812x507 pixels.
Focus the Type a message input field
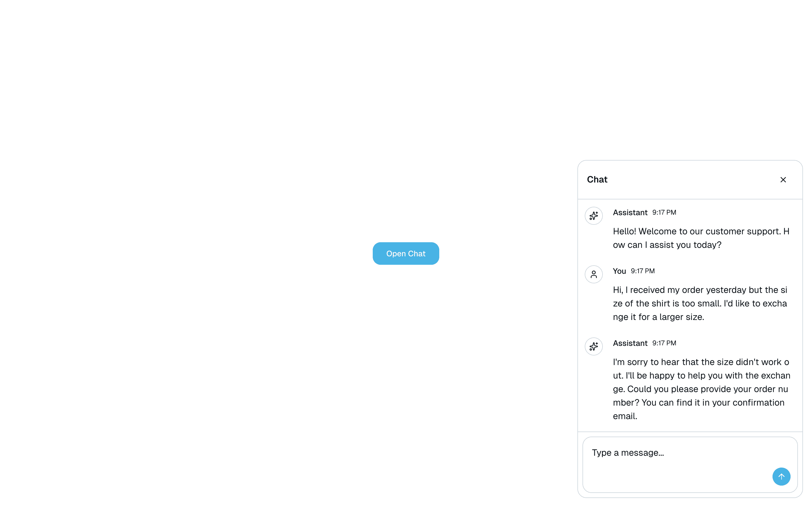pos(690,464)
